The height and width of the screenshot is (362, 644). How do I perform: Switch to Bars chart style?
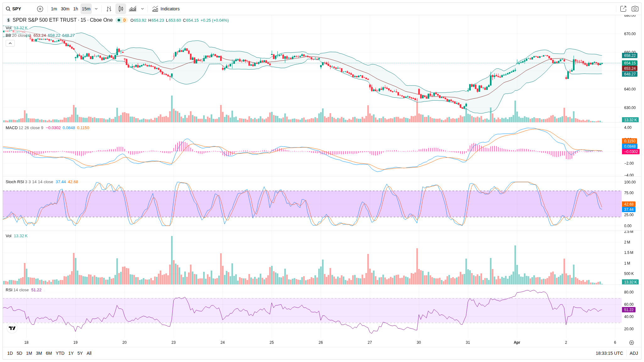point(109,9)
